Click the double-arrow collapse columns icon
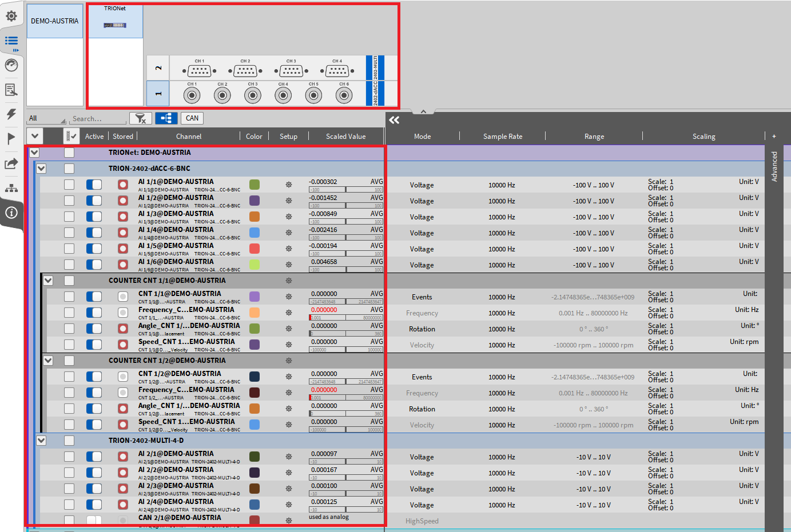 394,120
